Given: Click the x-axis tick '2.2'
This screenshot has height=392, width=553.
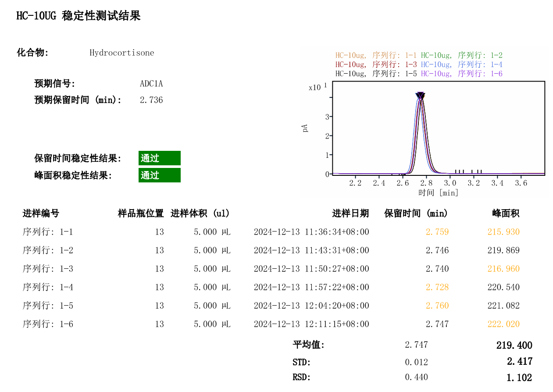Looking at the screenshot, I should click(x=355, y=183).
